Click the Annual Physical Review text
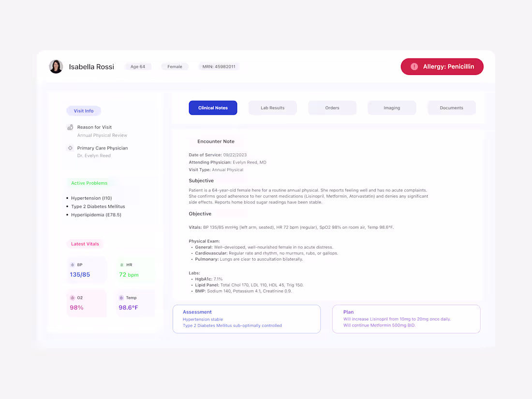532x399 pixels. 102,135
